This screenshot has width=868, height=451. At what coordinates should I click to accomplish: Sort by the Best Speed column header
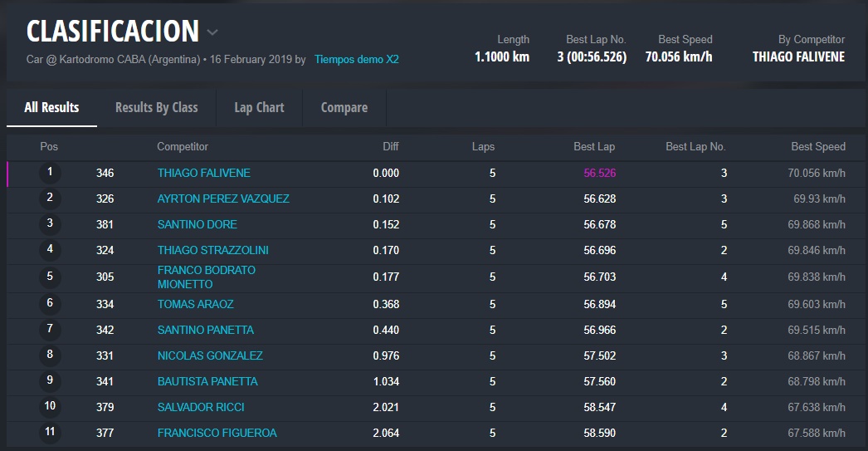coord(817,146)
